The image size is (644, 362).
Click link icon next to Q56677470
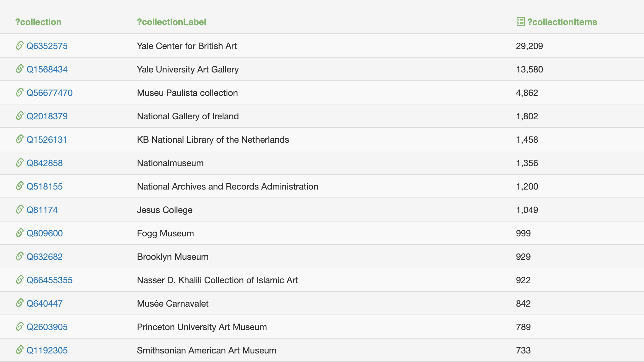pyautogui.click(x=20, y=92)
